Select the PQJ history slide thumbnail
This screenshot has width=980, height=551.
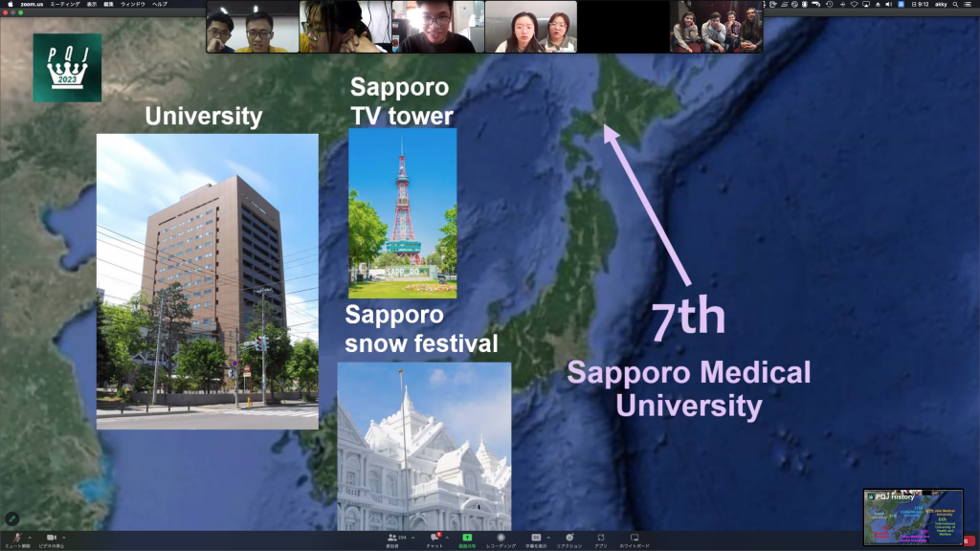(x=913, y=518)
